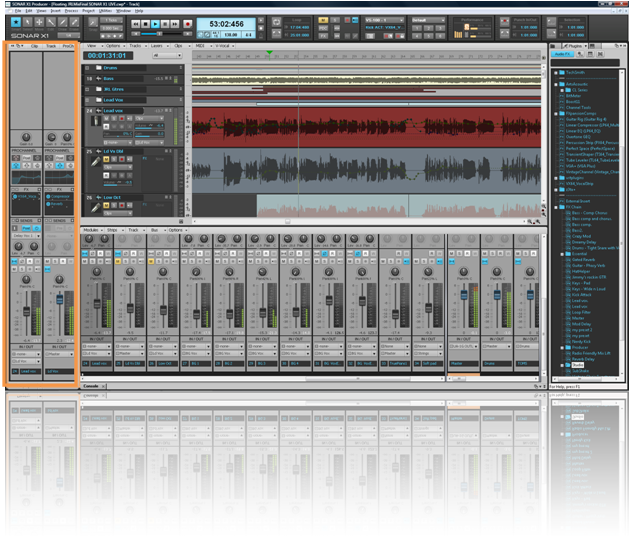Stop playback in the transport
Image resolution: width=631 pixels, height=539 pixels.
pyautogui.click(x=146, y=24)
